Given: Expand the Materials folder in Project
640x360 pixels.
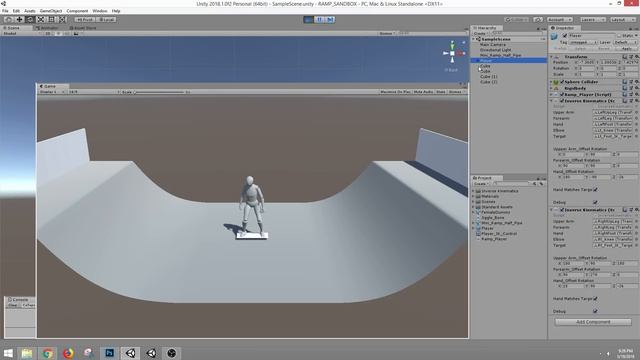Looking at the screenshot, I should pos(473,196).
